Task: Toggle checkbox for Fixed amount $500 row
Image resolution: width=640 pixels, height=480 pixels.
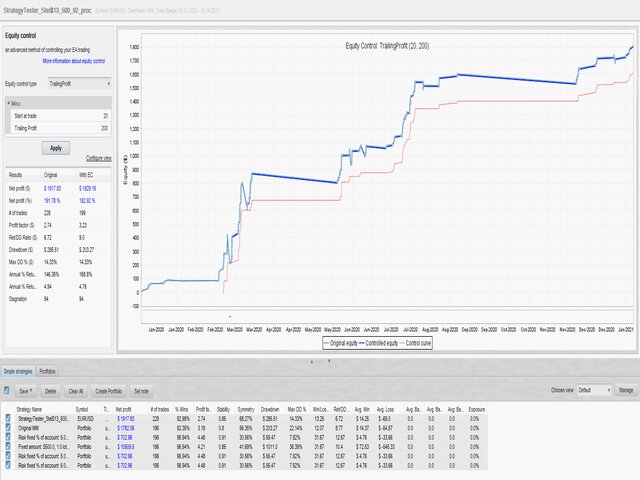Action: coord(8,447)
